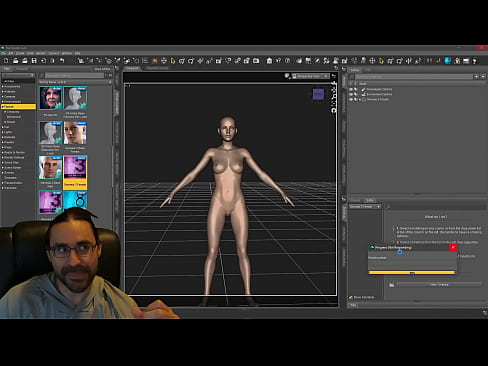Click the house-shaped home icon in toolbar

point(269,61)
